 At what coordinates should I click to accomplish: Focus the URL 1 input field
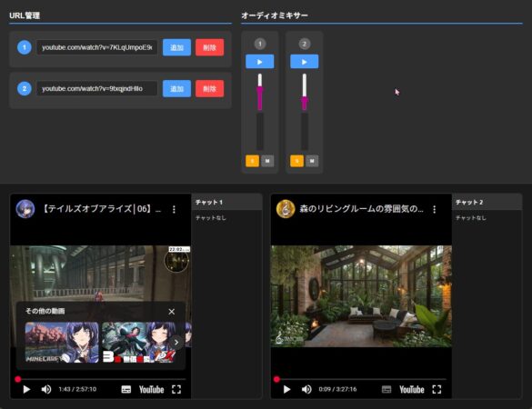pos(96,47)
